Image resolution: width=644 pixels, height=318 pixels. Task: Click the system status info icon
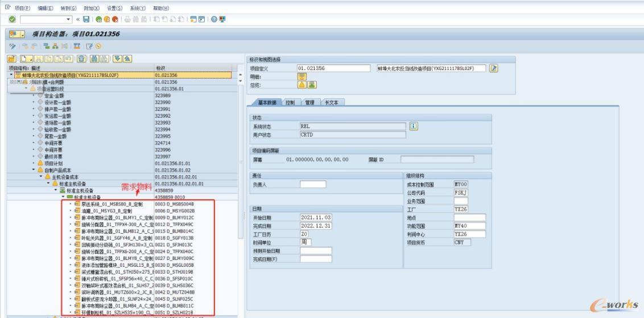tap(414, 126)
